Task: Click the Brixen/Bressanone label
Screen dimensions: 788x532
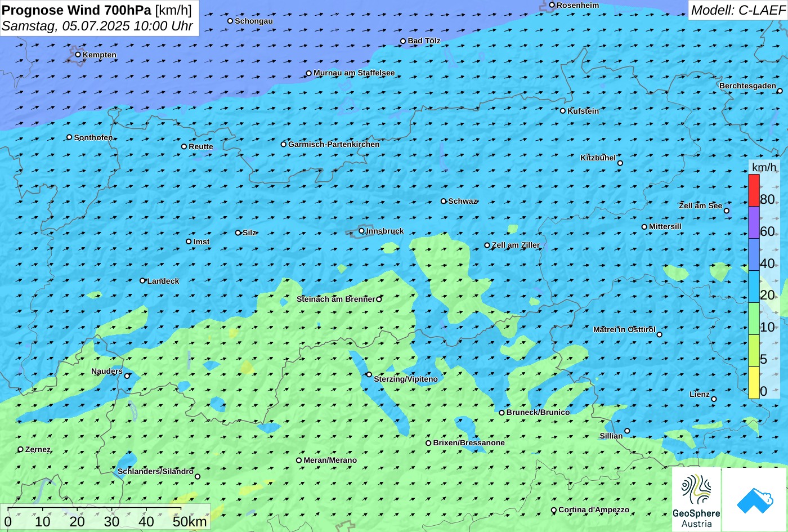Action: (x=469, y=442)
